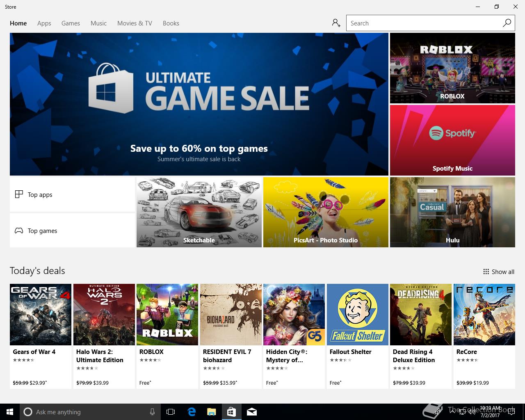
Task: Click the Today's deals heading
Action: coord(37,271)
